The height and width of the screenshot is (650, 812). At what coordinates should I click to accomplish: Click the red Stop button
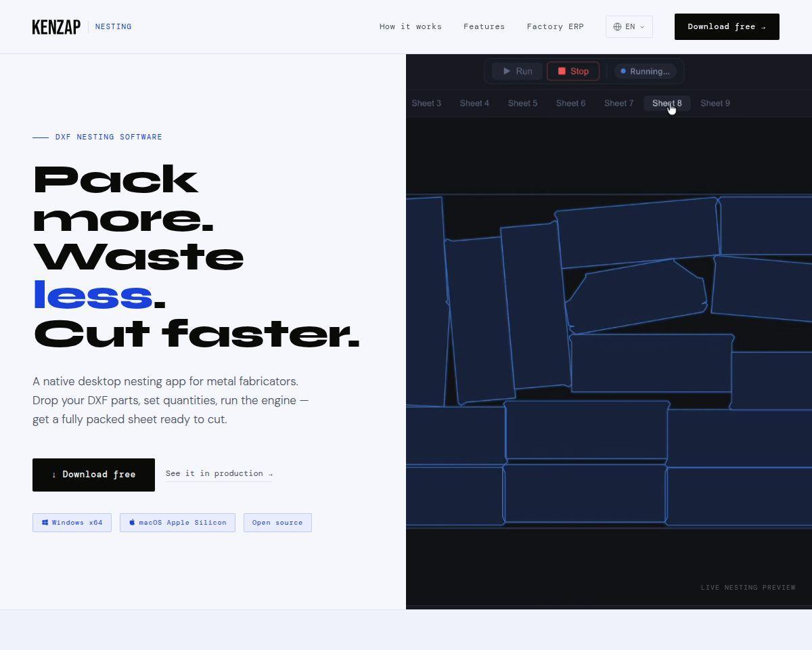573,71
